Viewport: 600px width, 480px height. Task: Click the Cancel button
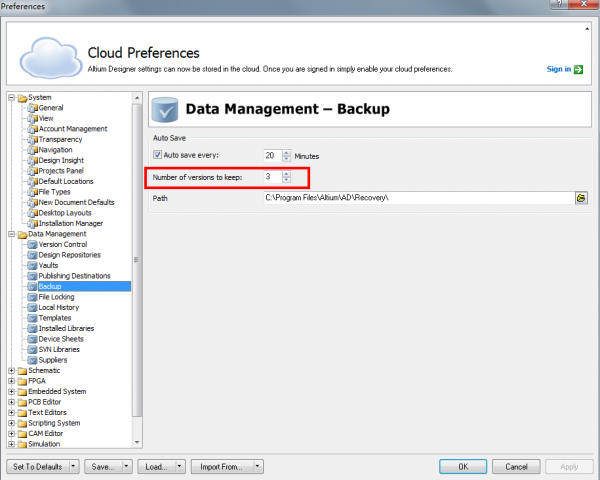coord(516,466)
